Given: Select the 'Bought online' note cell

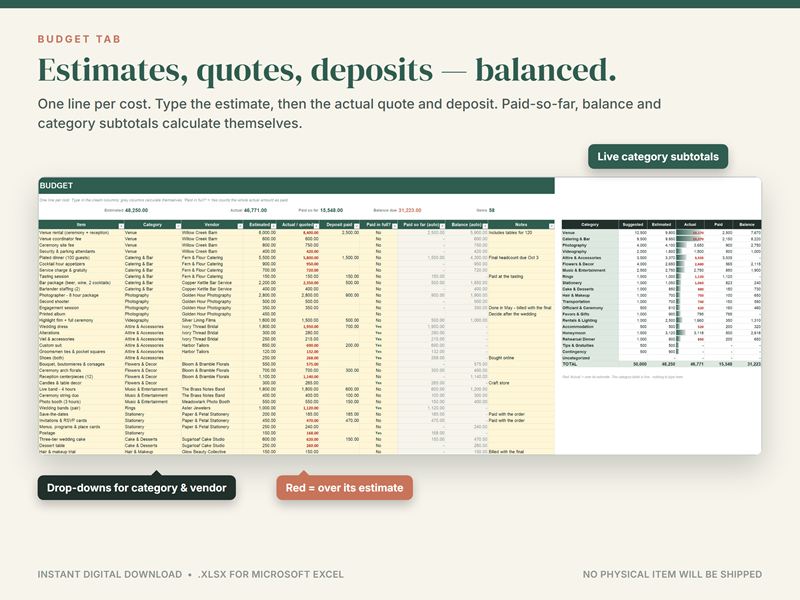Looking at the screenshot, I should point(521,358).
